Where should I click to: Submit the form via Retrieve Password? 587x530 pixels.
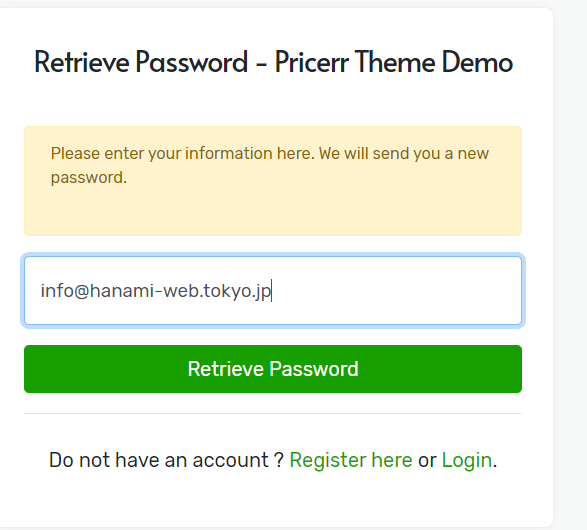(x=273, y=369)
